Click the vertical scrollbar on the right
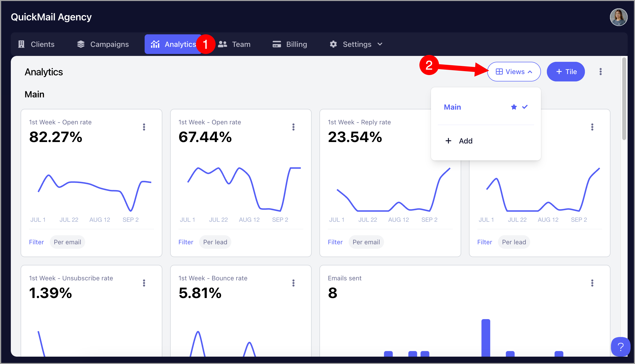This screenshot has width=635, height=364. [x=624, y=99]
